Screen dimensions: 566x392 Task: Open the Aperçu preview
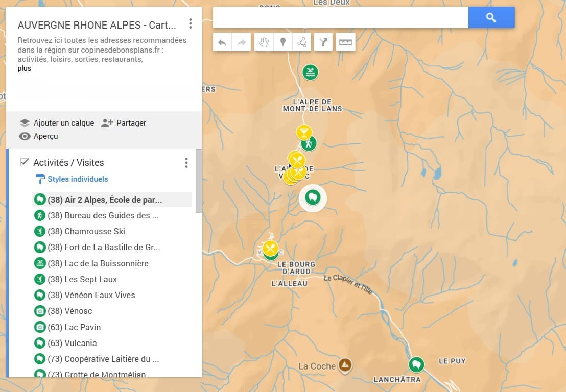point(39,136)
